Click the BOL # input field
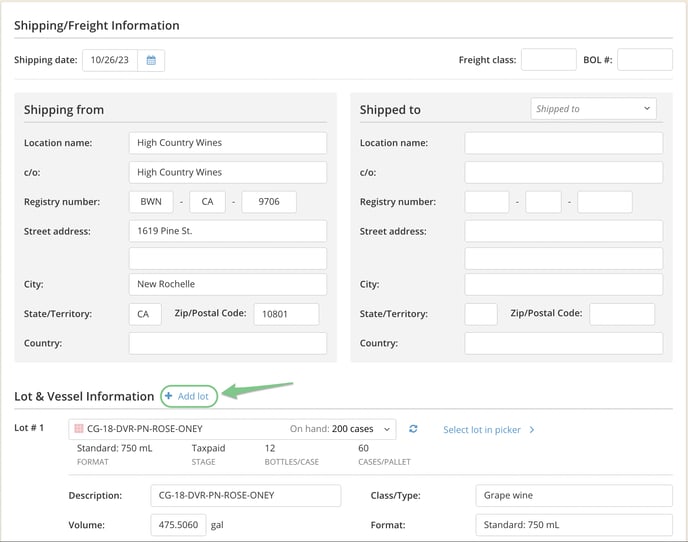 (x=644, y=60)
